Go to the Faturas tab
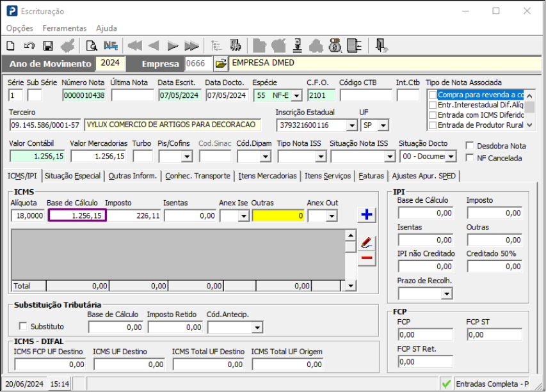 [371, 176]
